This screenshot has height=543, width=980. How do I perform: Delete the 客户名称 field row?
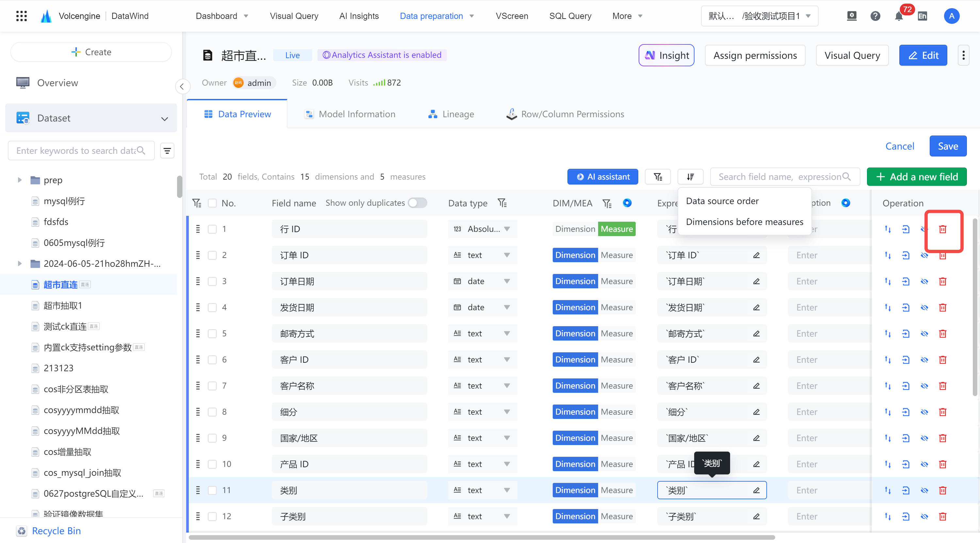coord(943,386)
